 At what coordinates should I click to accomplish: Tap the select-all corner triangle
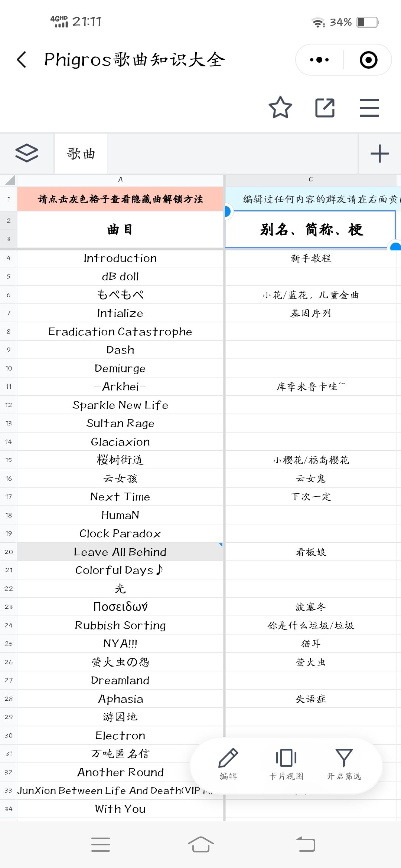point(9,180)
